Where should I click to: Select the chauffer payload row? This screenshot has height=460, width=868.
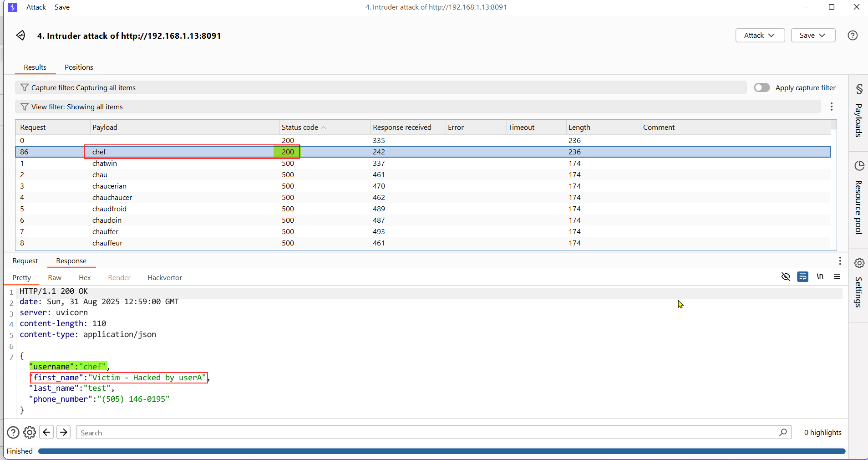423,231
